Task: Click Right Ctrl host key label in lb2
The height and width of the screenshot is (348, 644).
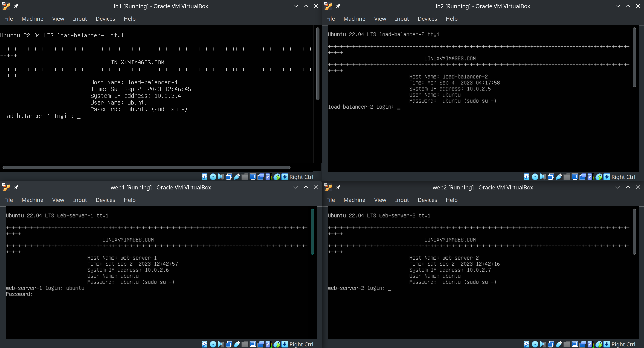Action: click(x=623, y=177)
